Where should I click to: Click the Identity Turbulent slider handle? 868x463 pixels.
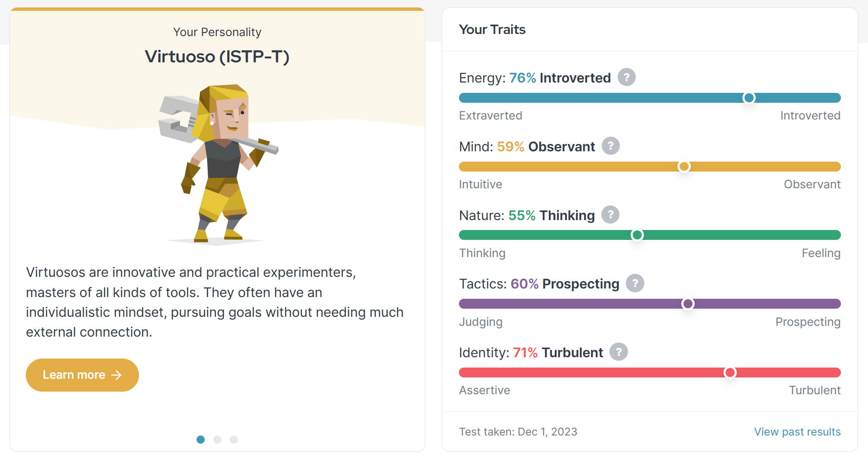(730, 372)
